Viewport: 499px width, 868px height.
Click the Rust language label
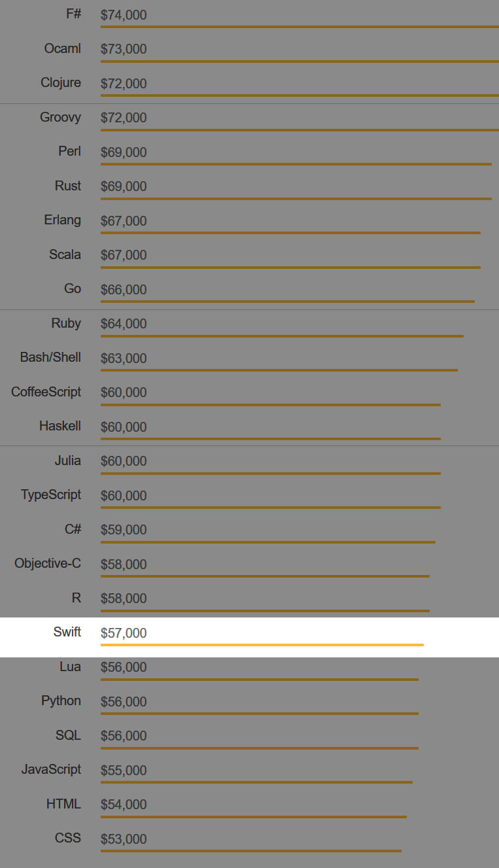pos(68,186)
